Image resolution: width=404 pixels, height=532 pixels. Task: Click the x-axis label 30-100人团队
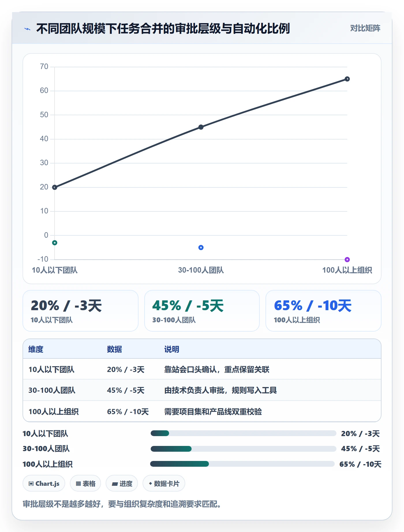tap(201, 270)
